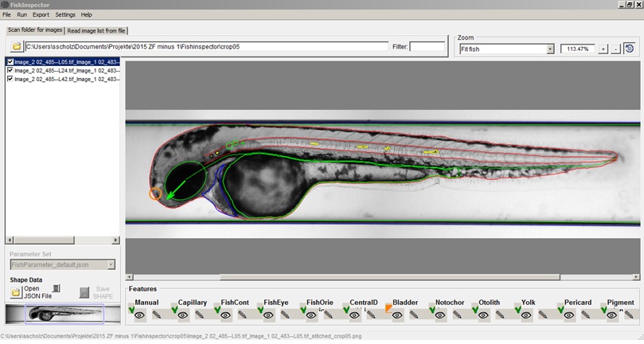The width and height of the screenshot is (644, 344).
Task: Click image viewer scrollbar right arrow
Action: click(x=636, y=277)
